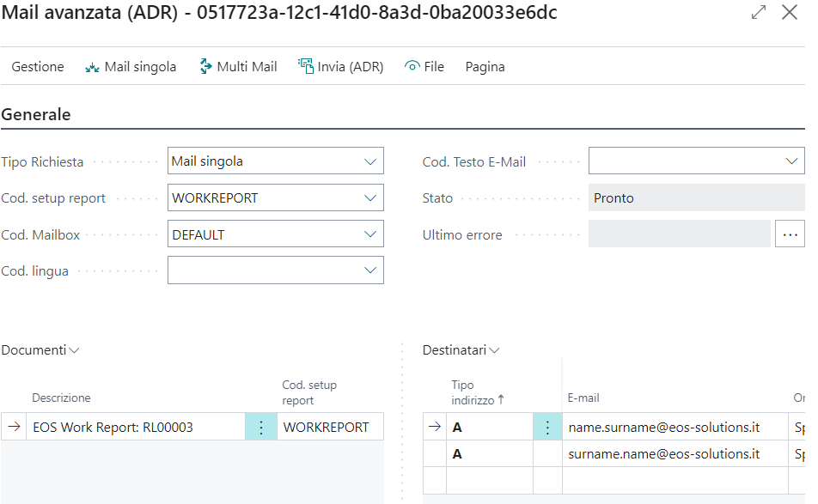Screen dimensions: 818x504
Task: Open the Cod. Mailbox dropdown
Action: [x=369, y=234]
